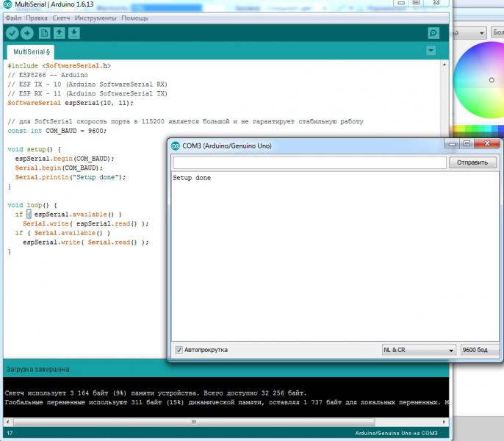504x441 pixels.
Task: Close the COM3 serial monitor window
Action: (x=487, y=143)
